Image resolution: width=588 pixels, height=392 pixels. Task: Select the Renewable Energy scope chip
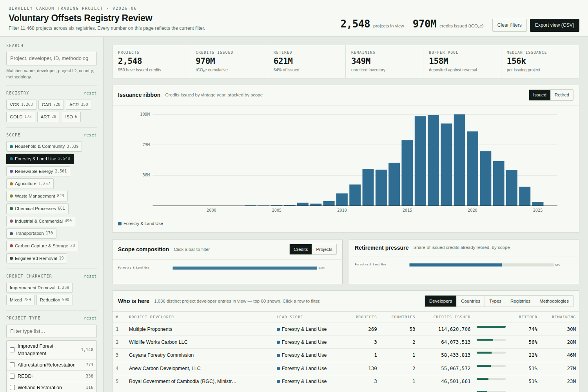pyautogui.click(x=38, y=171)
